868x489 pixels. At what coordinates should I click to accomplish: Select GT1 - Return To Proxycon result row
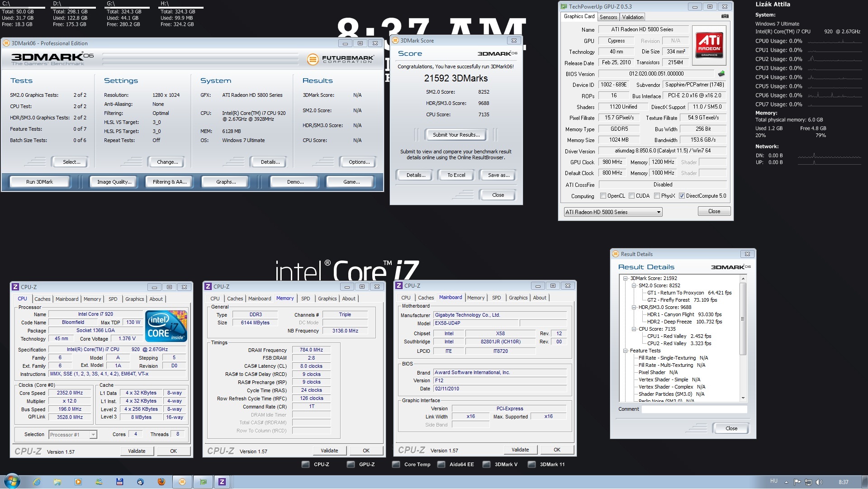tap(689, 293)
